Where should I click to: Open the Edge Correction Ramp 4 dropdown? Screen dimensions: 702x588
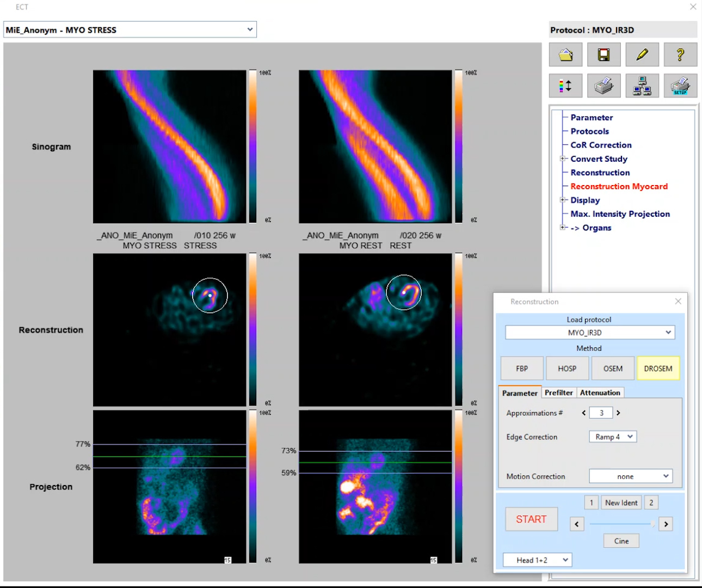(x=613, y=437)
